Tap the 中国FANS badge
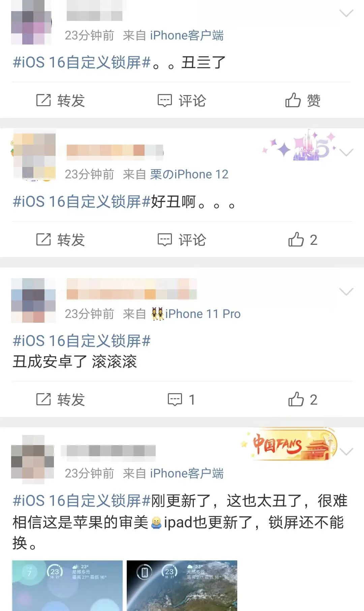Viewport: 364px width, 611px height. click(x=289, y=444)
